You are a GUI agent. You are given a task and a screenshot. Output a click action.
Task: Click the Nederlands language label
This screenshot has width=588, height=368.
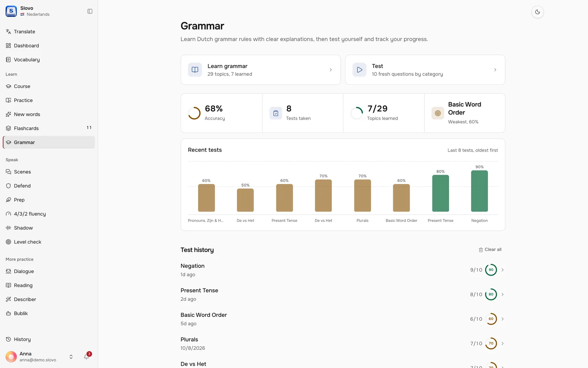pyautogui.click(x=38, y=14)
